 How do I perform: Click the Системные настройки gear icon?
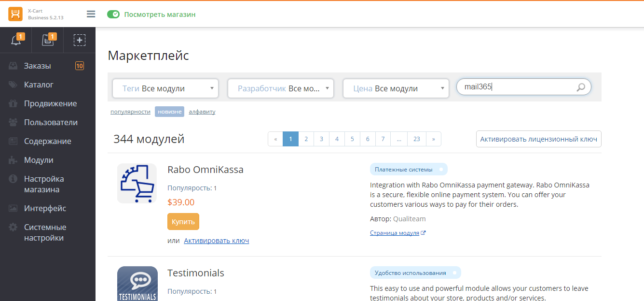click(13, 227)
